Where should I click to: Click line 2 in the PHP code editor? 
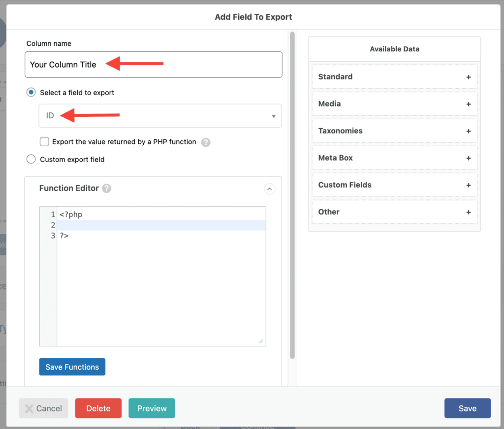click(148, 225)
